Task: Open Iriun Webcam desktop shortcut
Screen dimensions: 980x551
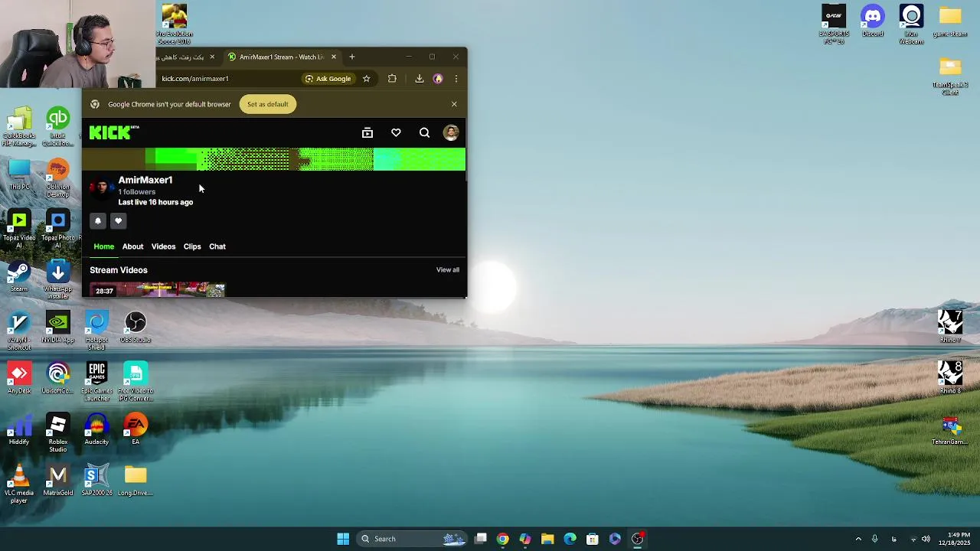Action: pyautogui.click(x=911, y=24)
